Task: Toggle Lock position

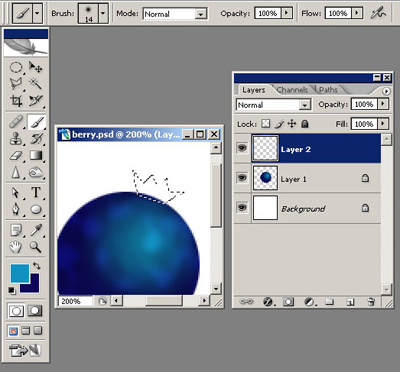Action: point(292,124)
